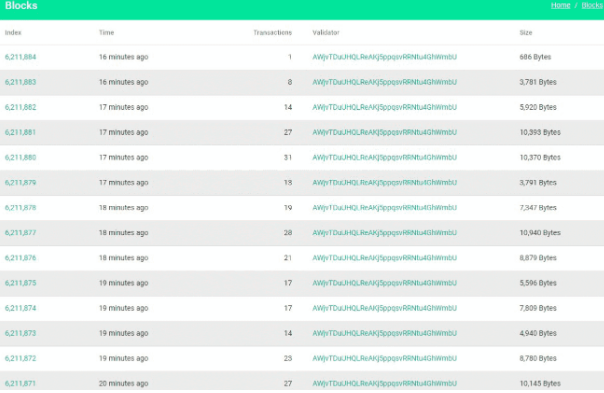Screen dimensions: 604x393
Task: Select block 6,211,880
Action: [20, 157]
